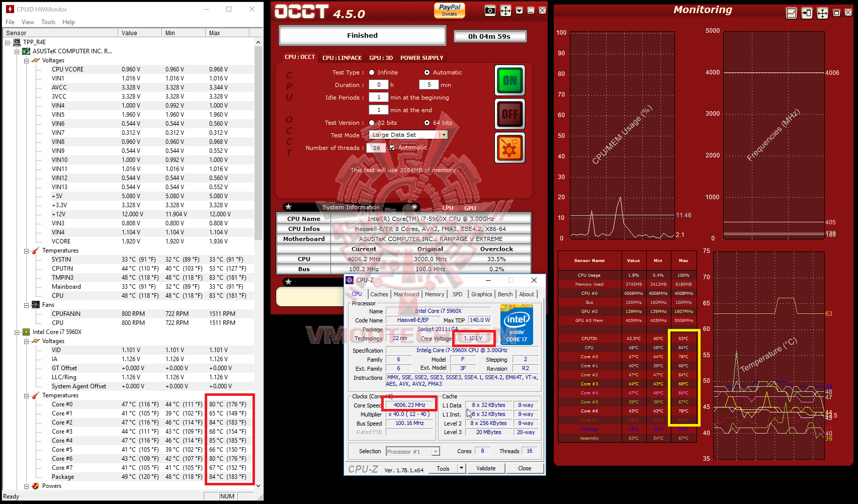858x504 pixels.
Task: Click the PayPal Donate button
Action: click(x=450, y=10)
